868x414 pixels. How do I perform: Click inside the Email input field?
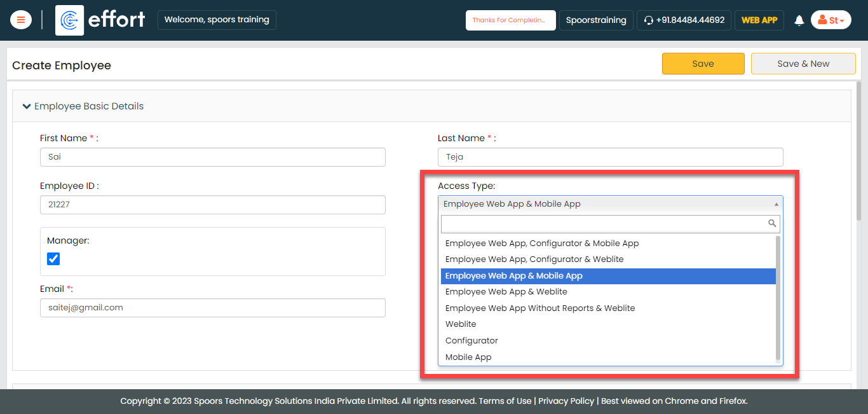(212, 308)
